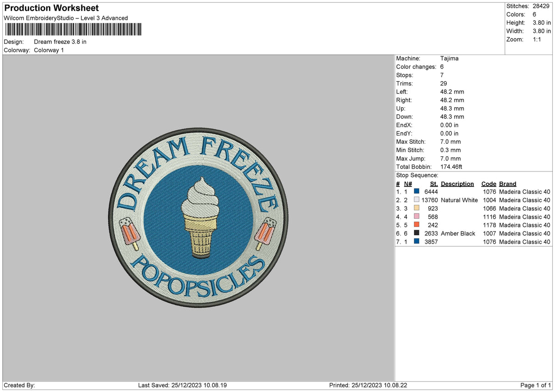Click 'Last Saved: 25/12/2023 10.08.19' in footer
This screenshot has width=555, height=392.
[x=183, y=385]
